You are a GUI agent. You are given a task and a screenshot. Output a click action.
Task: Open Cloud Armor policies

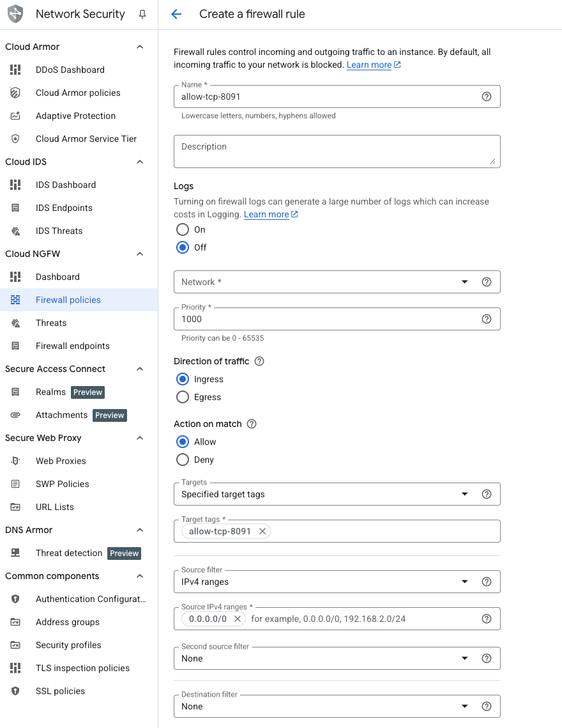tap(77, 93)
